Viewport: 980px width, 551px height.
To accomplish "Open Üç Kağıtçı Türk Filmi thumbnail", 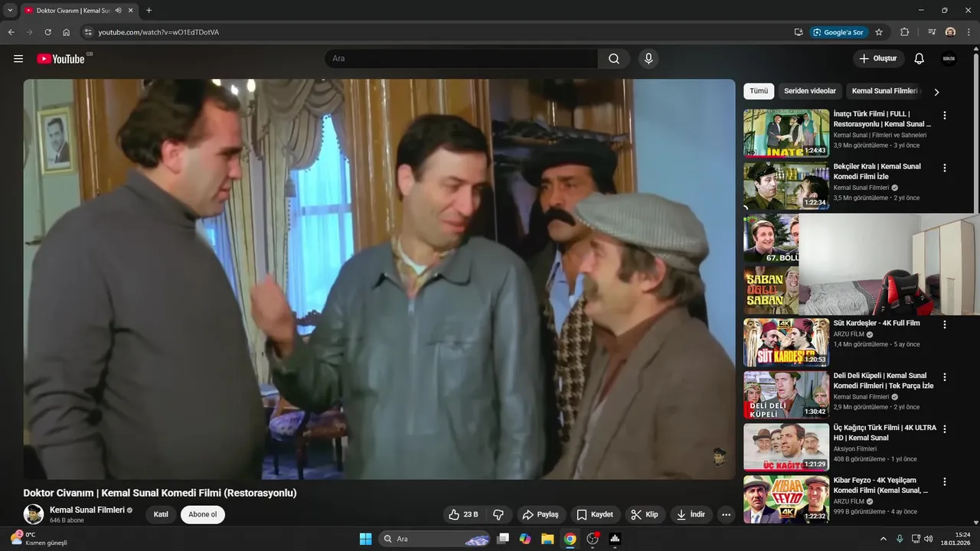I will click(786, 447).
